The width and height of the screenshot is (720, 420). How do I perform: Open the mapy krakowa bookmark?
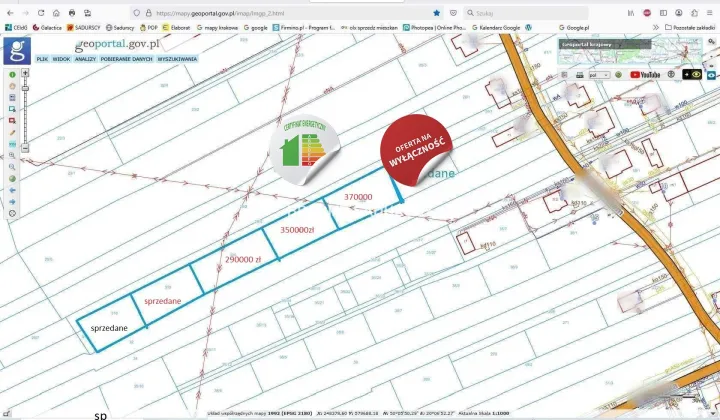pyautogui.click(x=217, y=28)
